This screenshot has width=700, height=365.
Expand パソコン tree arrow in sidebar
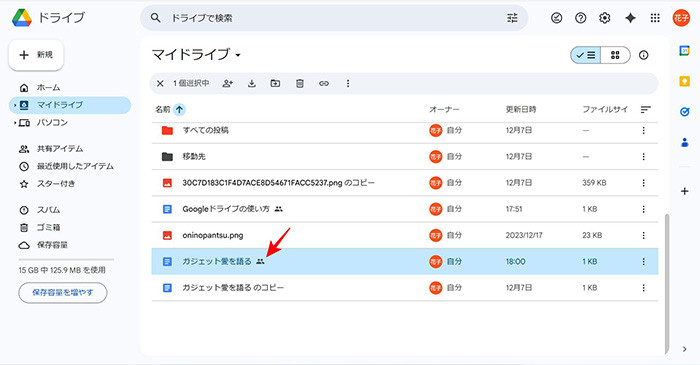click(15, 123)
